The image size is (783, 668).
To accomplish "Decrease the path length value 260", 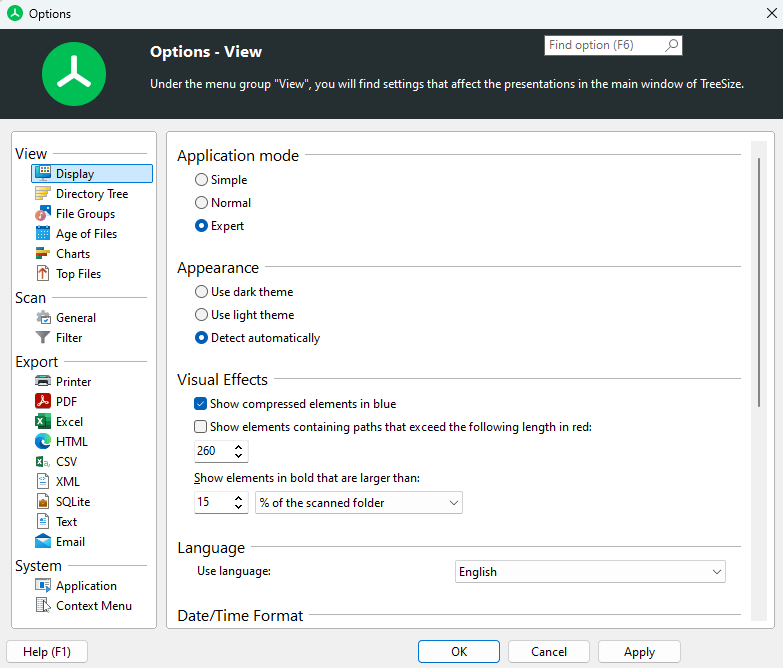I will click(x=239, y=456).
